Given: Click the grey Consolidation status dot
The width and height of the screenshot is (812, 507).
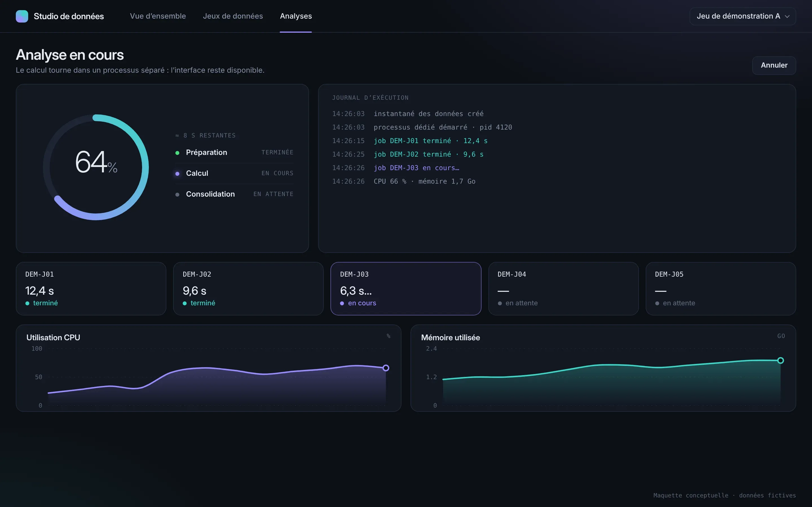Looking at the screenshot, I should pyautogui.click(x=178, y=194).
